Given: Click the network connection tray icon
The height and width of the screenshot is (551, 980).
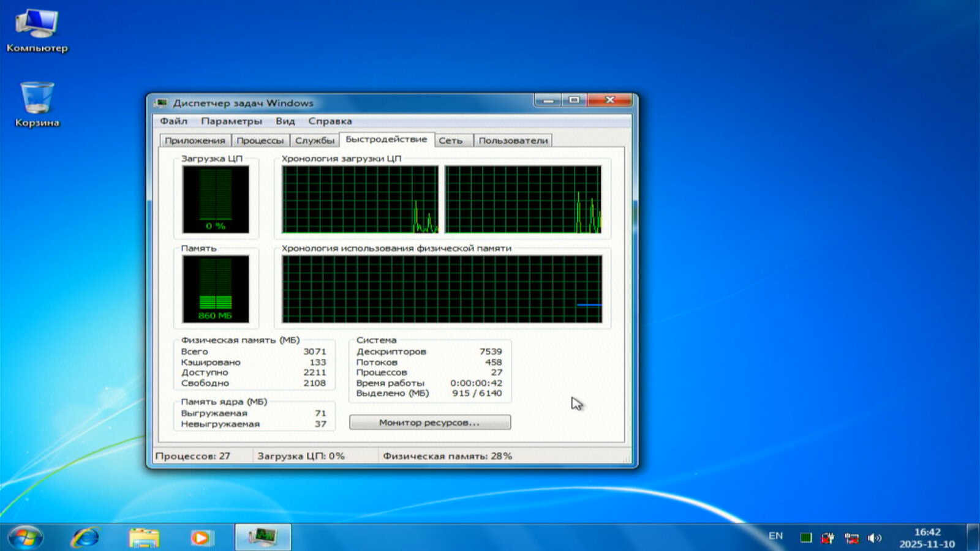Looking at the screenshot, I should coord(851,538).
